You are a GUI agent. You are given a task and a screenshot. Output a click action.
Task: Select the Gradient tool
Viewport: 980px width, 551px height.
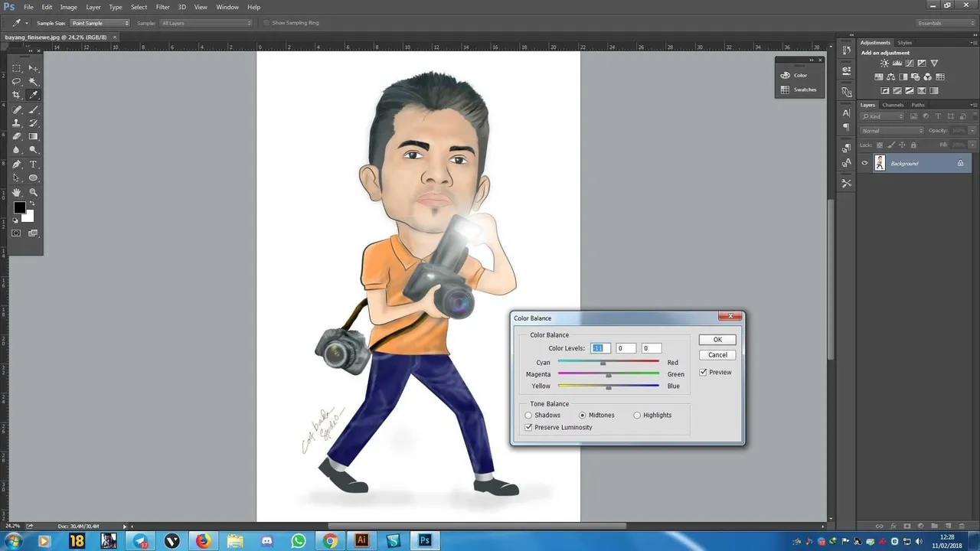[34, 136]
